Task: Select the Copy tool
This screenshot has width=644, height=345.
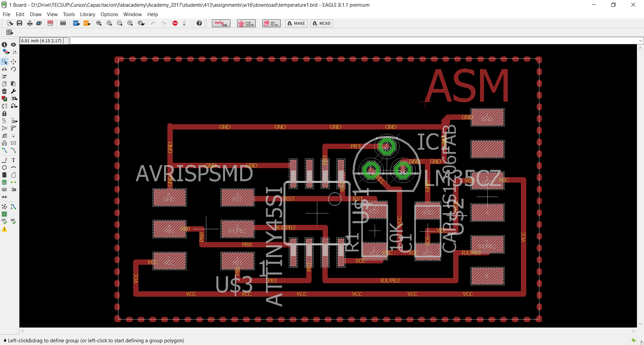Action: [x=4, y=84]
